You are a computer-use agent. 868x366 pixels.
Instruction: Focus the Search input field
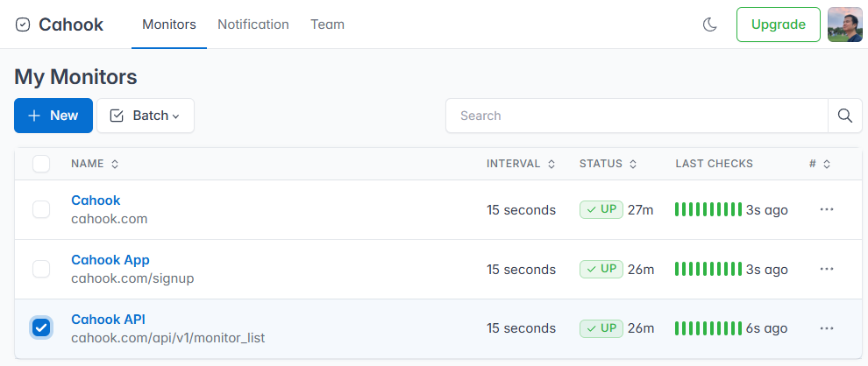[x=637, y=116]
